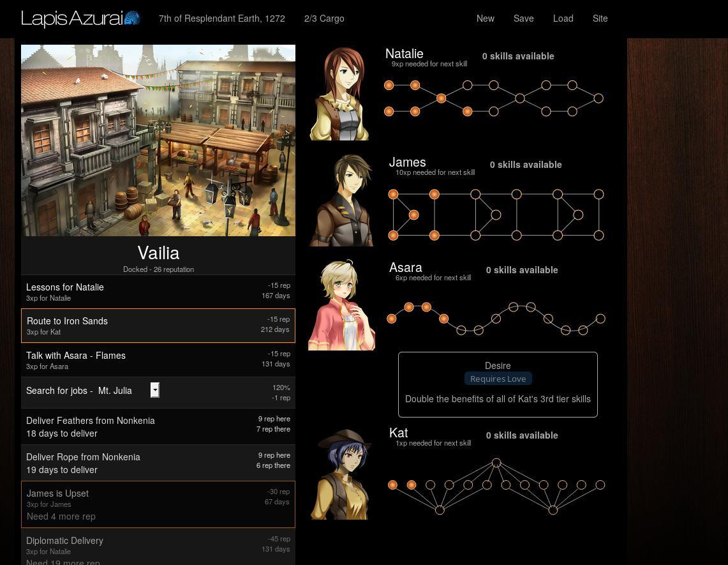Click the James is Upset event
Image resolution: width=728 pixels, height=565 pixels.
pyautogui.click(x=158, y=504)
